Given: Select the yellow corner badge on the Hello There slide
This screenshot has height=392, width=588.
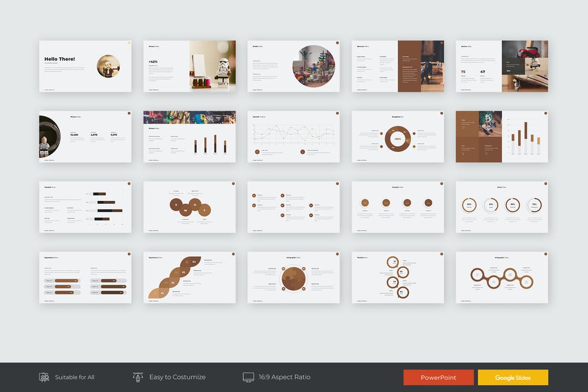Looking at the screenshot, I should pyautogui.click(x=129, y=43).
